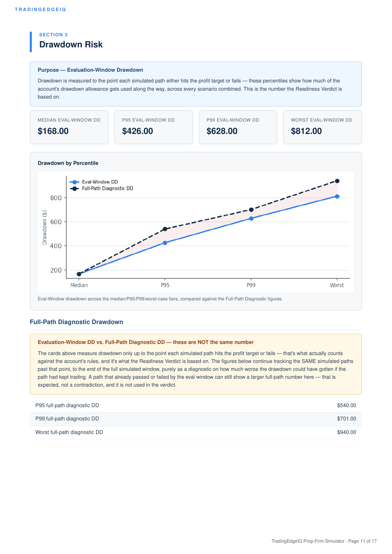Click the dark Worst full-path data point
392x554 pixels.
337,181
